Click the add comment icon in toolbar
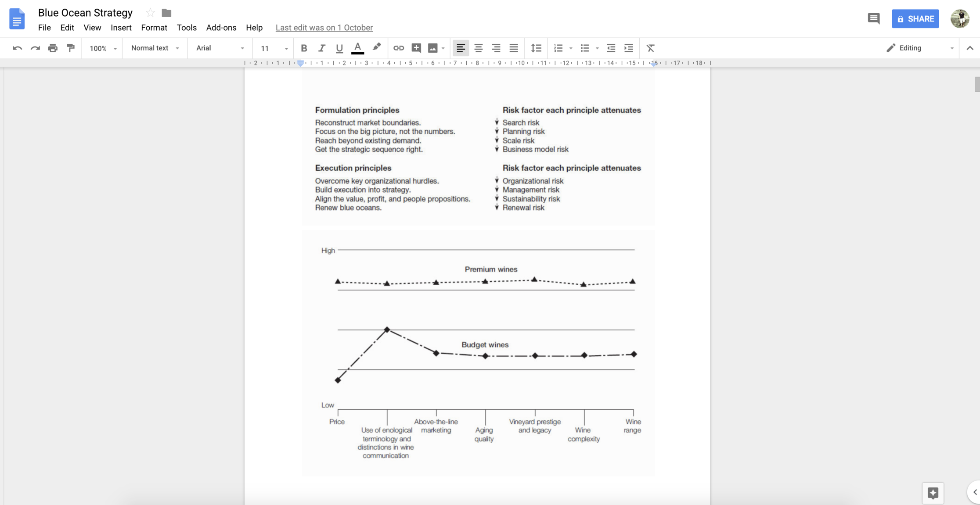Viewport: 980px width, 505px height. 416,48
